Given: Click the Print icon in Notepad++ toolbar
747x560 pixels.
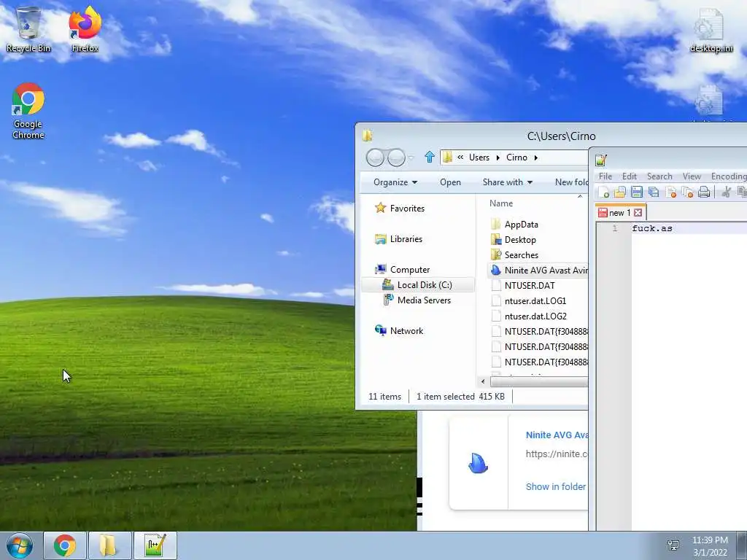Looking at the screenshot, I should (704, 192).
